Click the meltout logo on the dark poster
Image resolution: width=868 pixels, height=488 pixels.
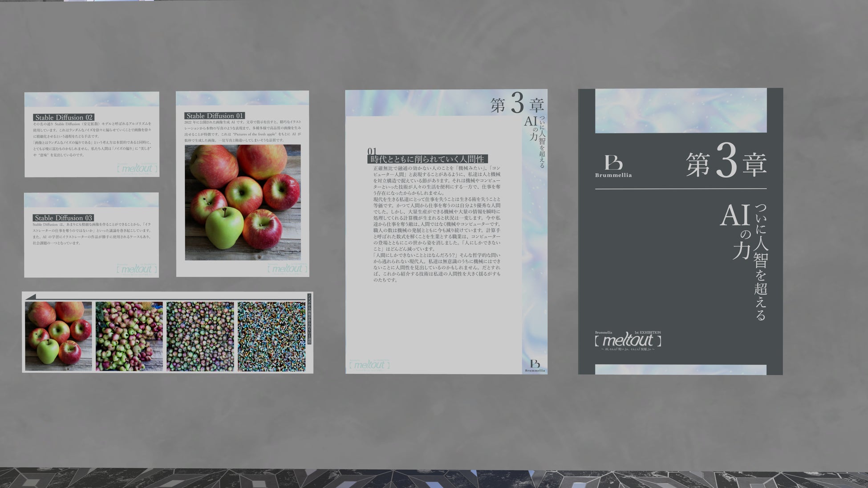(628, 341)
